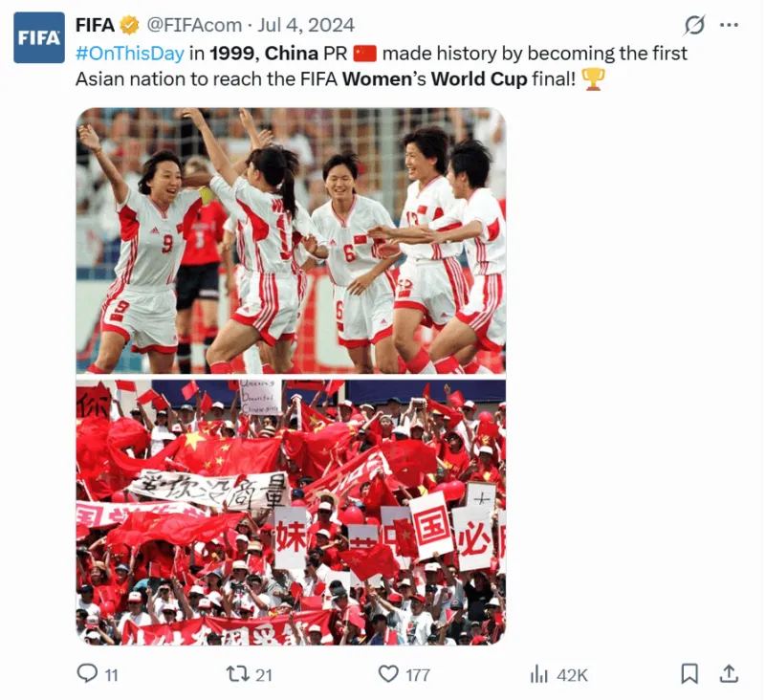Screen dimensions: 765x700
Task: Open the FIFA profile avatar
Action: point(39,37)
